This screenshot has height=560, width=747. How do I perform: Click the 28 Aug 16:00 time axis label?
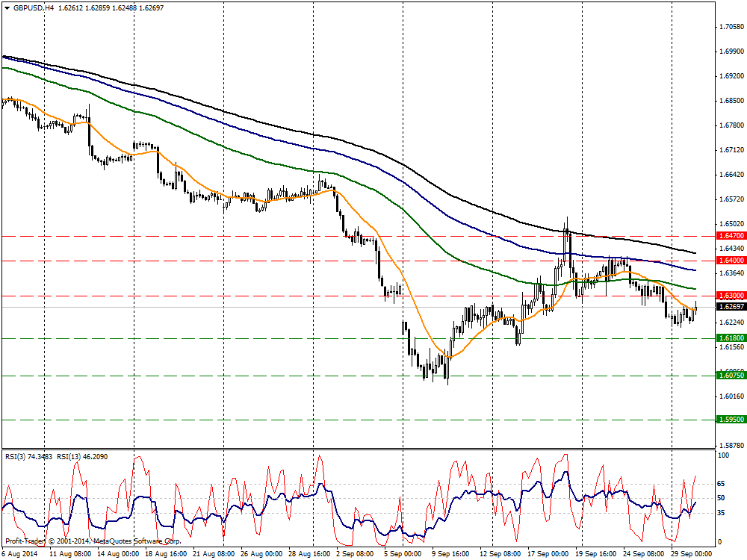click(x=309, y=554)
